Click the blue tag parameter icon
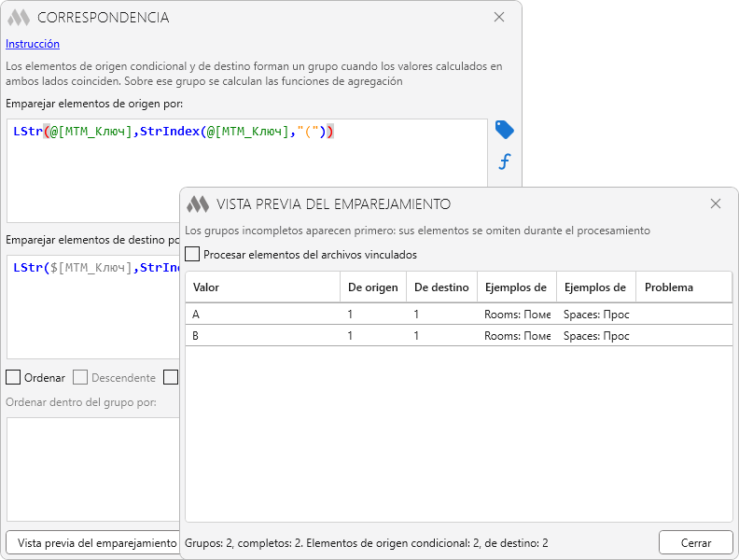 [x=504, y=130]
